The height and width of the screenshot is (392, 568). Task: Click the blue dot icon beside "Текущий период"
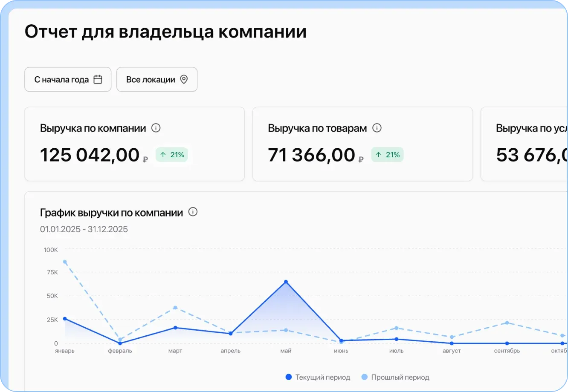click(289, 377)
